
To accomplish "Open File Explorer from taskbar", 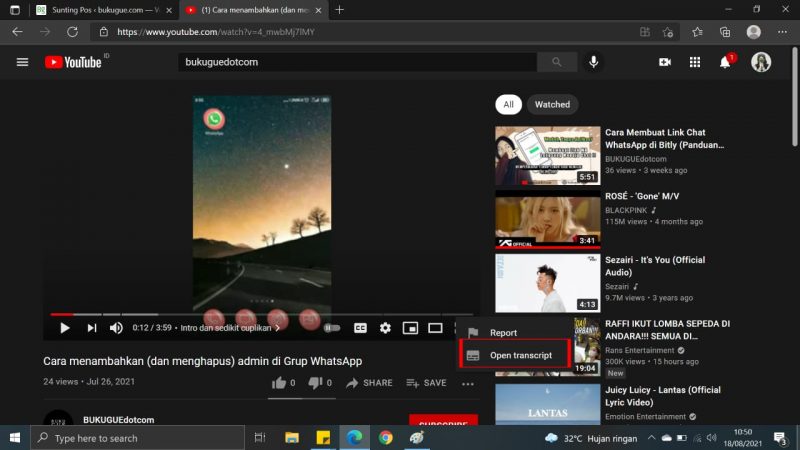I will (x=292, y=438).
